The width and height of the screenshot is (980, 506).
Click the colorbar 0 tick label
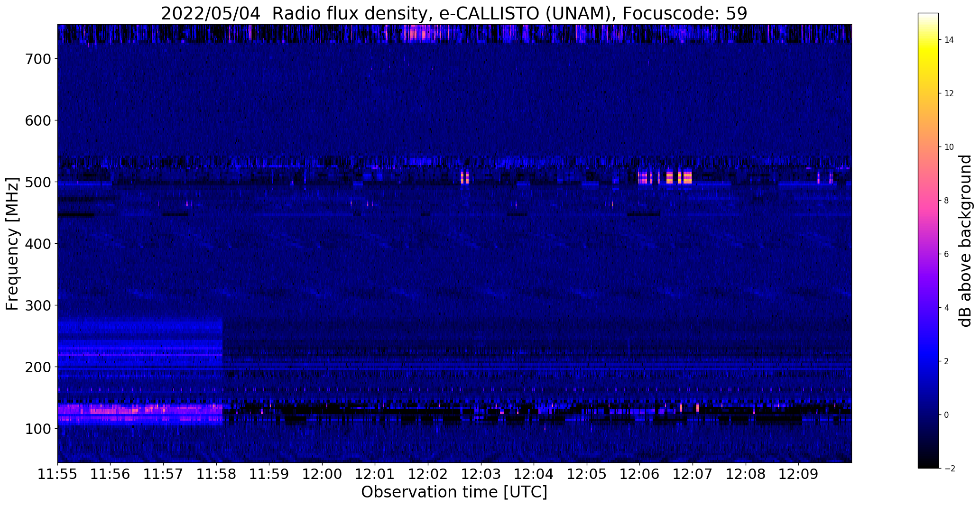947,415
